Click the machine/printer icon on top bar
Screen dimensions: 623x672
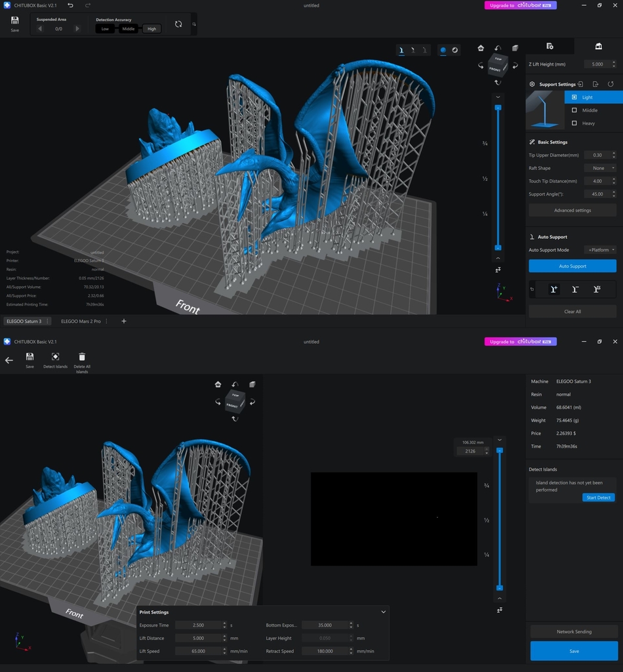pyautogui.click(x=597, y=46)
